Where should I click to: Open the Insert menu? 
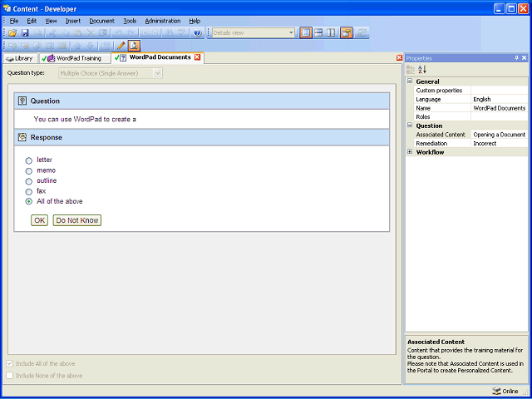pyautogui.click(x=73, y=21)
